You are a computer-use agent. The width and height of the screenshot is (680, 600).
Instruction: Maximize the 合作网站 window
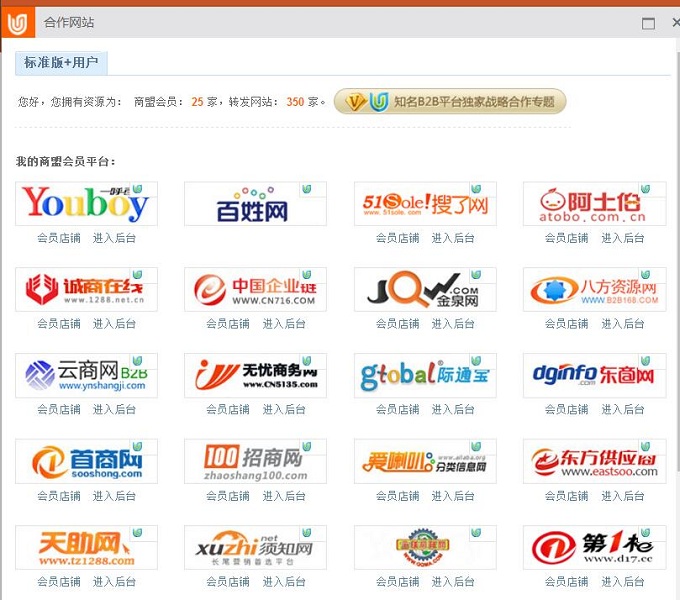648,22
